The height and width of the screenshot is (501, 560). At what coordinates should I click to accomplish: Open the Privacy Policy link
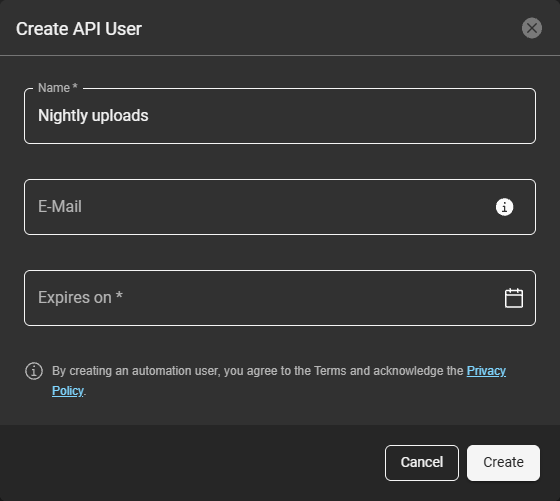click(x=486, y=371)
